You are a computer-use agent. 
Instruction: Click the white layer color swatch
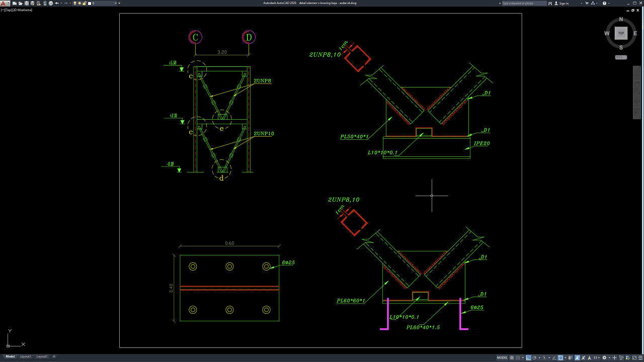[90, 4]
